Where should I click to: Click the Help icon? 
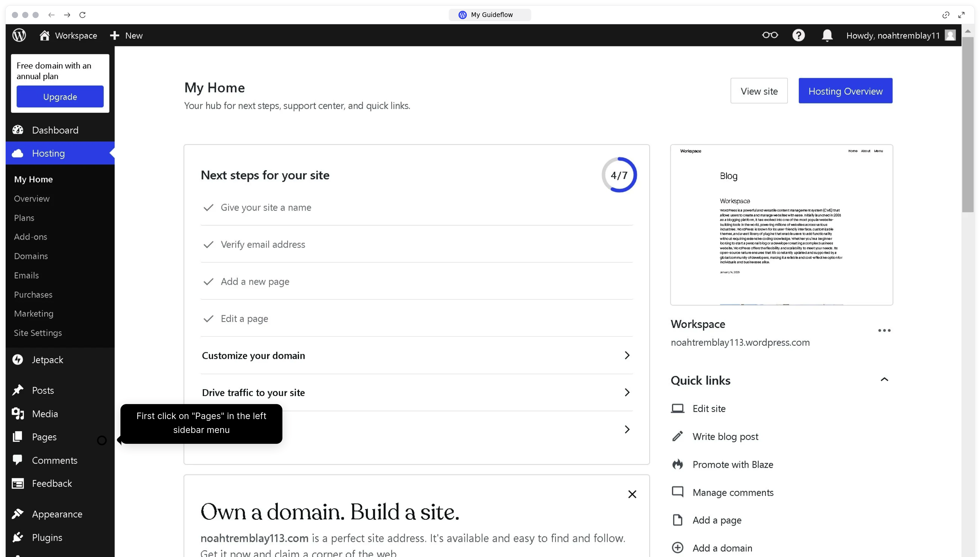point(799,35)
